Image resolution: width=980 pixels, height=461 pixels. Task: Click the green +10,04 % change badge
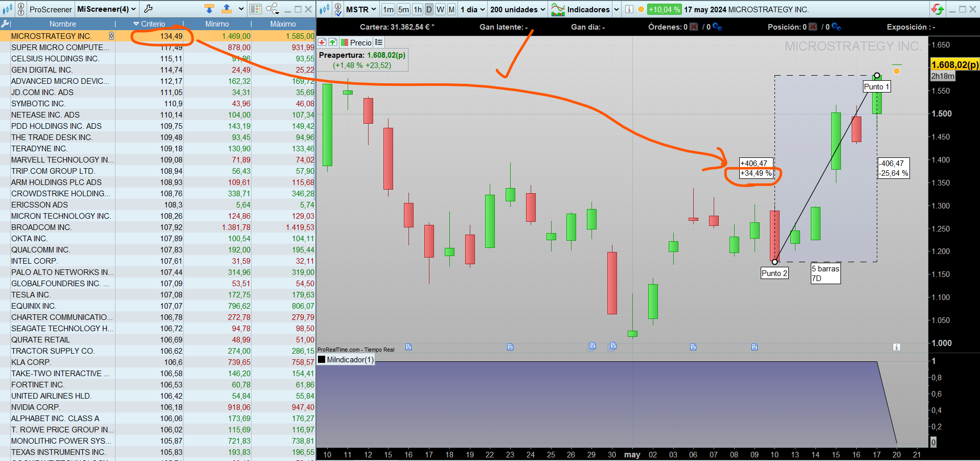click(664, 9)
